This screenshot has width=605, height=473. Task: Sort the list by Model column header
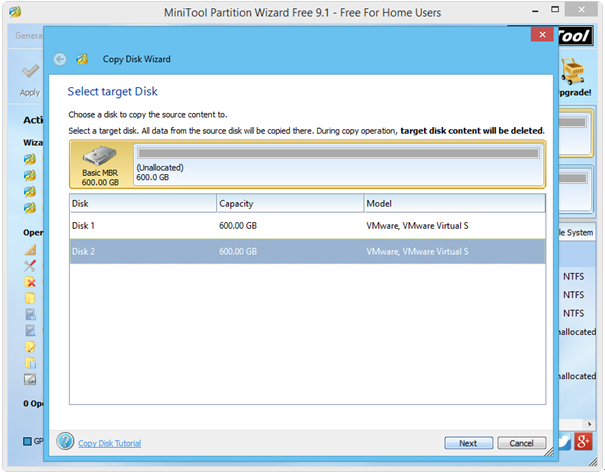click(455, 203)
